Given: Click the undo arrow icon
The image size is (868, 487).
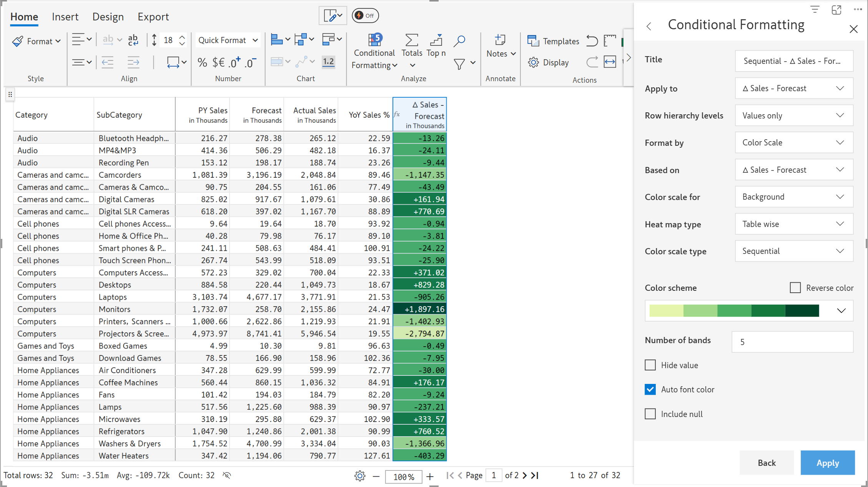Looking at the screenshot, I should click(x=592, y=40).
